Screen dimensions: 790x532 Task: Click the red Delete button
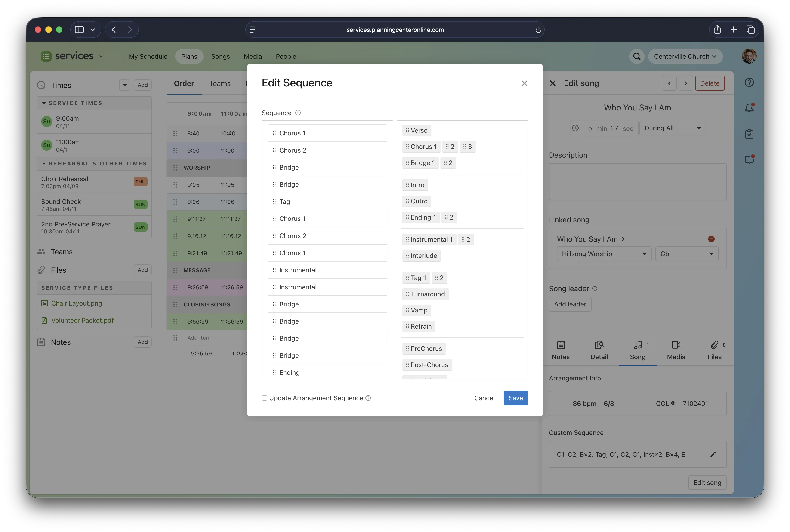click(x=710, y=83)
